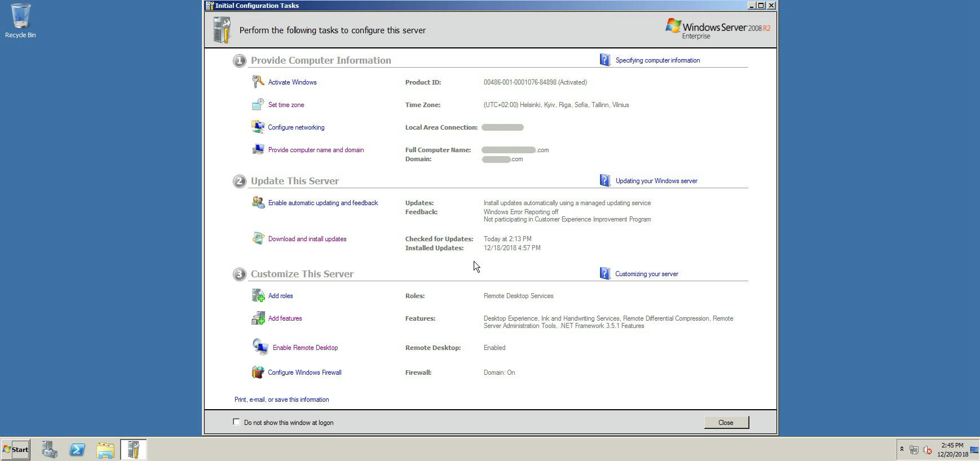
Task: Click the Configure Windows Firewall icon
Action: (x=258, y=373)
